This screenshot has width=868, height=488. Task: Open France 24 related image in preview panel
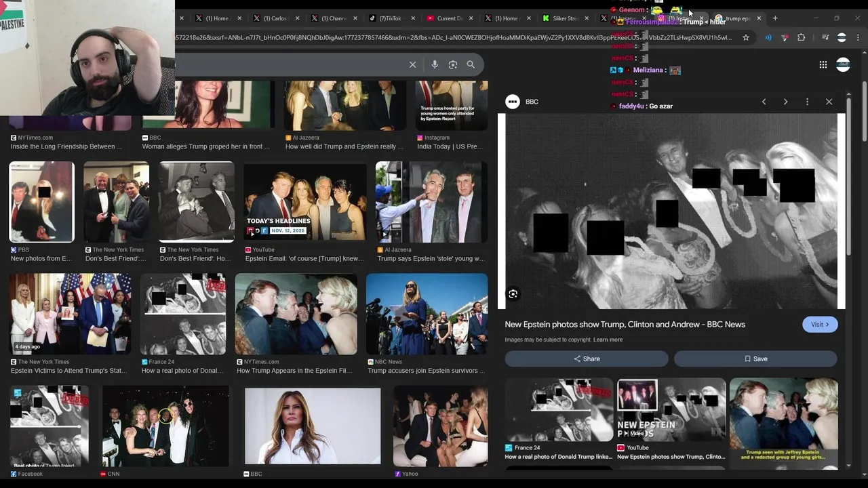pos(559,410)
